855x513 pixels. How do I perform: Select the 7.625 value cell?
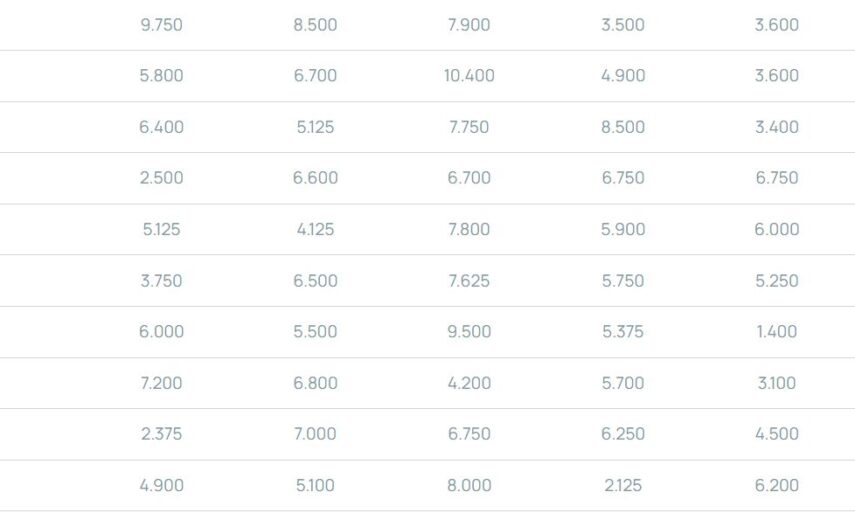point(469,281)
